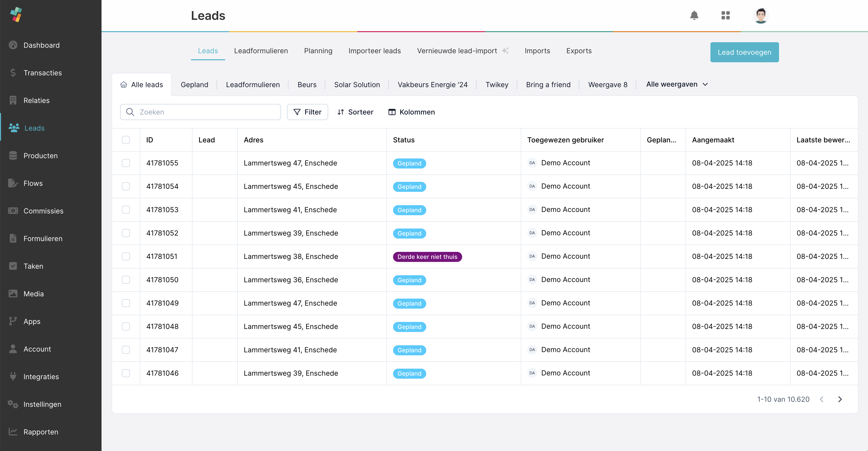Expand the Alle weergaven dropdown
Screen dimensions: 868x451
click(x=677, y=85)
